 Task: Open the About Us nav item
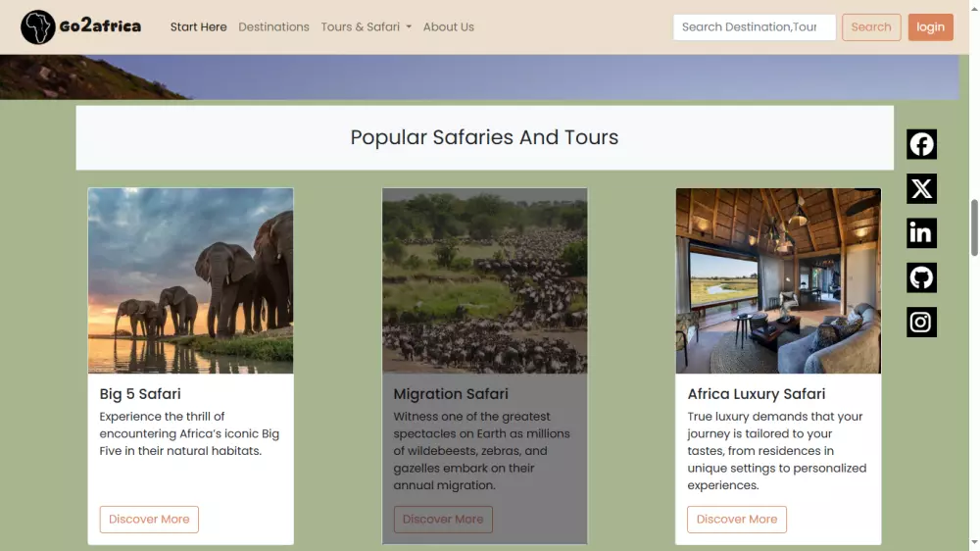(448, 26)
